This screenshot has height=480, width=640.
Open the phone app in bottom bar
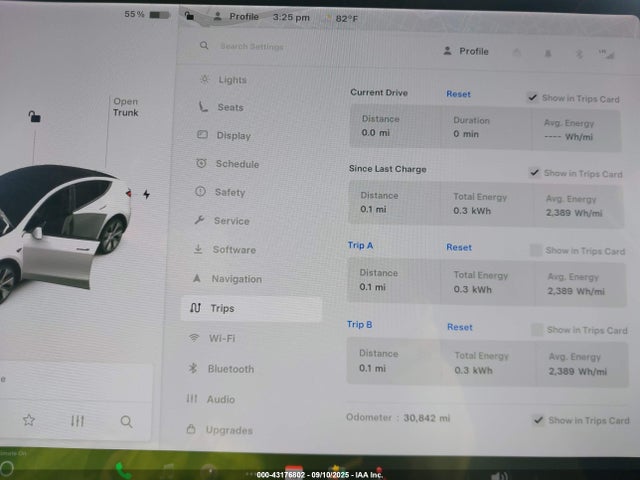123,471
